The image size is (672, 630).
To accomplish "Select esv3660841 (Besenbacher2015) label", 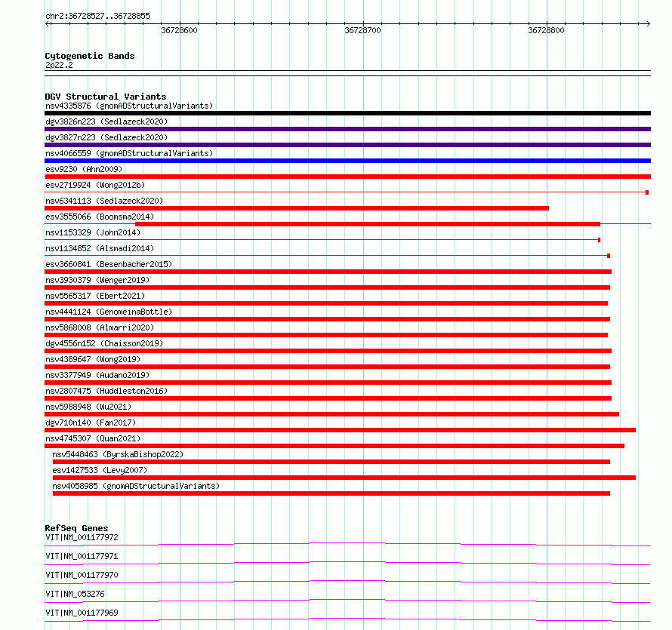I will [x=109, y=264].
